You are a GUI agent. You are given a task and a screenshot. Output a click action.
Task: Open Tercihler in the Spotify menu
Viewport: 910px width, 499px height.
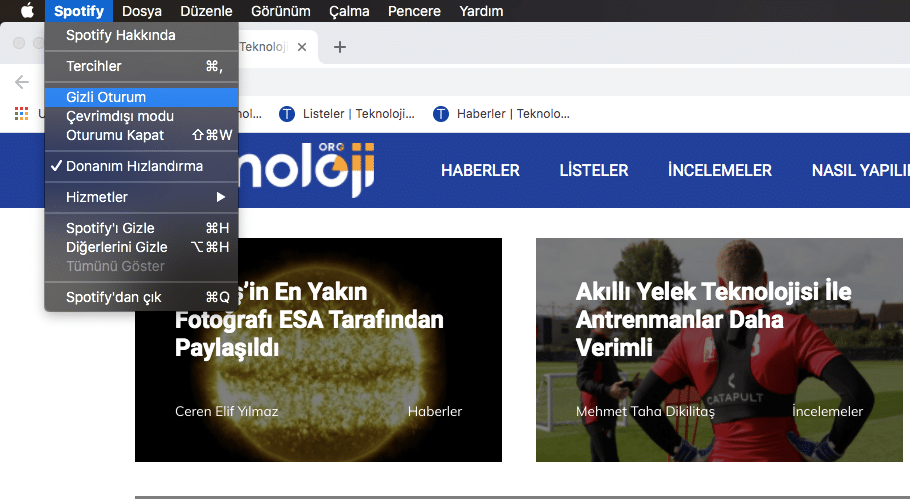[142, 66]
